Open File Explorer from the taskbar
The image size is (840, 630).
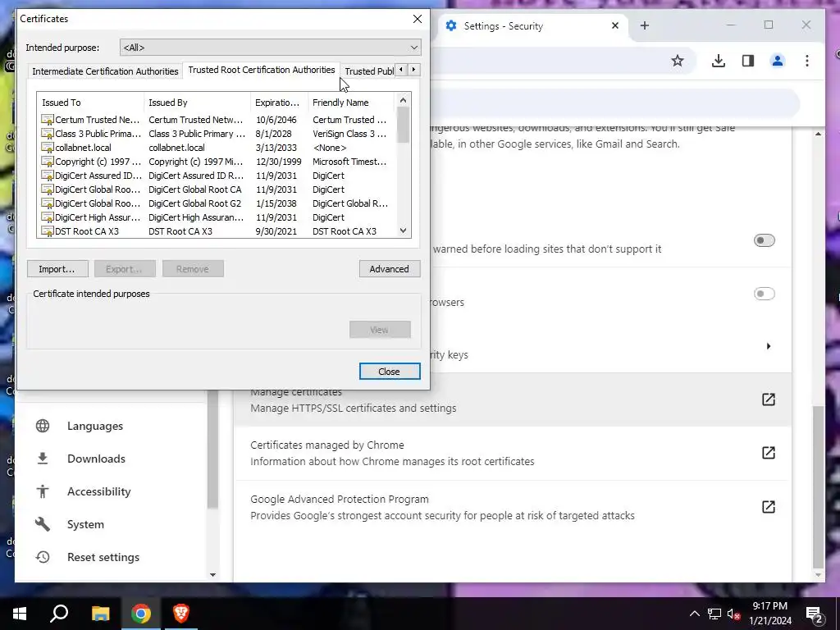click(100, 614)
